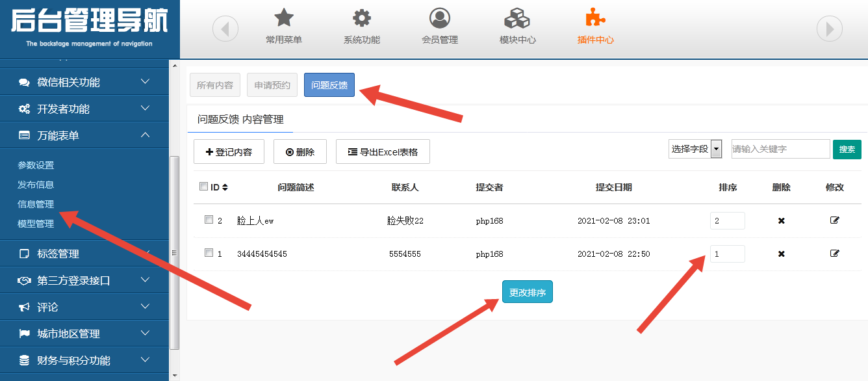This screenshot has height=381, width=868.
Task: Click the 模块中心 cubes icon
Action: pos(518,18)
